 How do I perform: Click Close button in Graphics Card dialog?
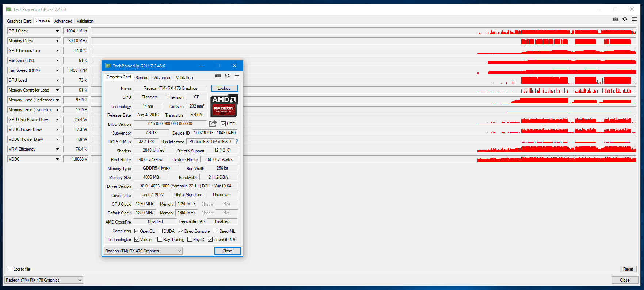click(x=228, y=251)
